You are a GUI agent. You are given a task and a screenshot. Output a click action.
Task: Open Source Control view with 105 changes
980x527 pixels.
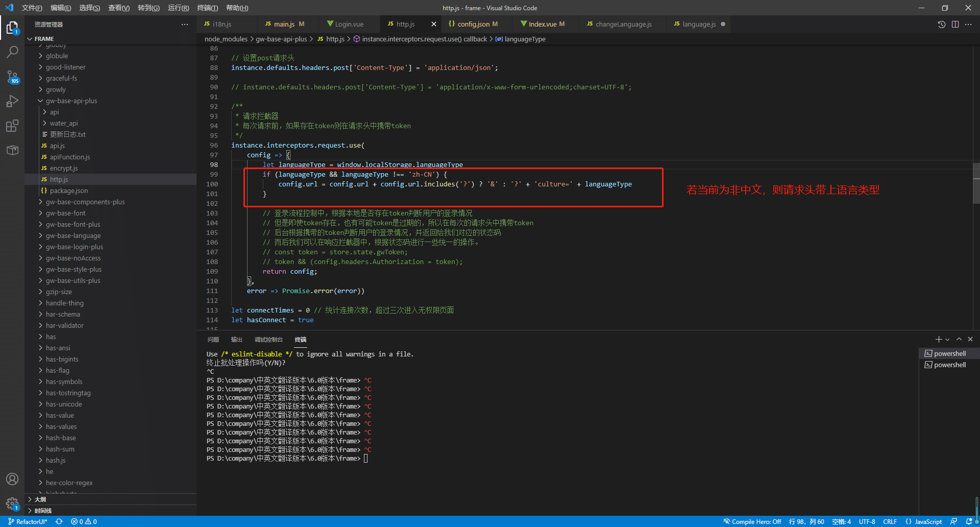point(12,77)
